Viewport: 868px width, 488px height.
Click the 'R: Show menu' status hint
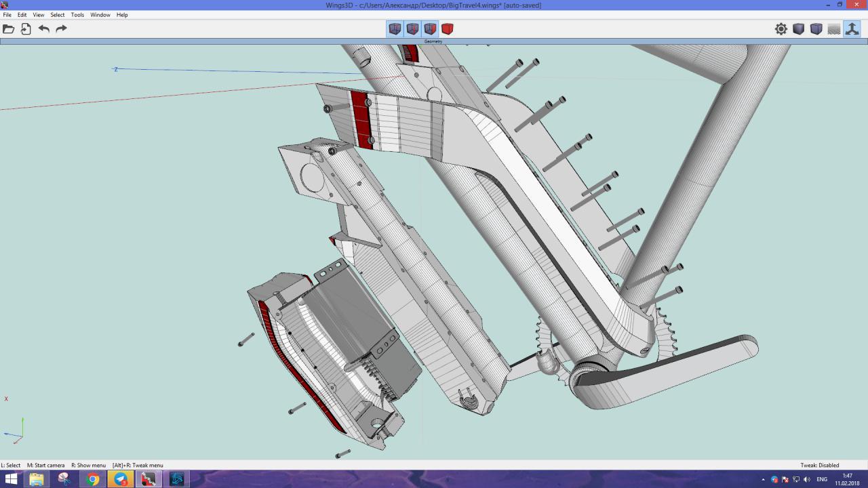(88, 465)
